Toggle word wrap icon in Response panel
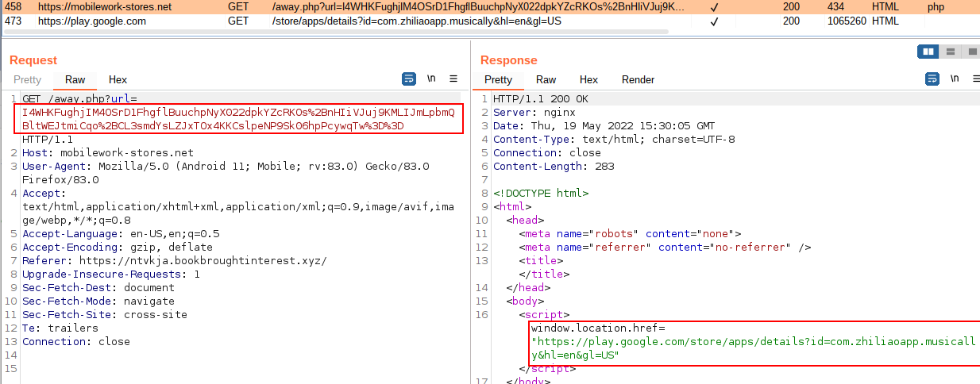 pos(932,79)
